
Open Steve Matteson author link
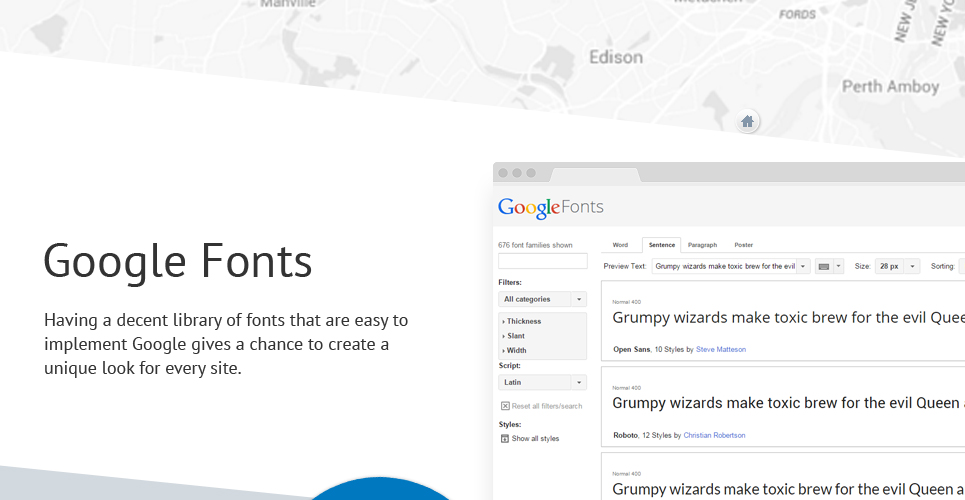click(x=721, y=349)
